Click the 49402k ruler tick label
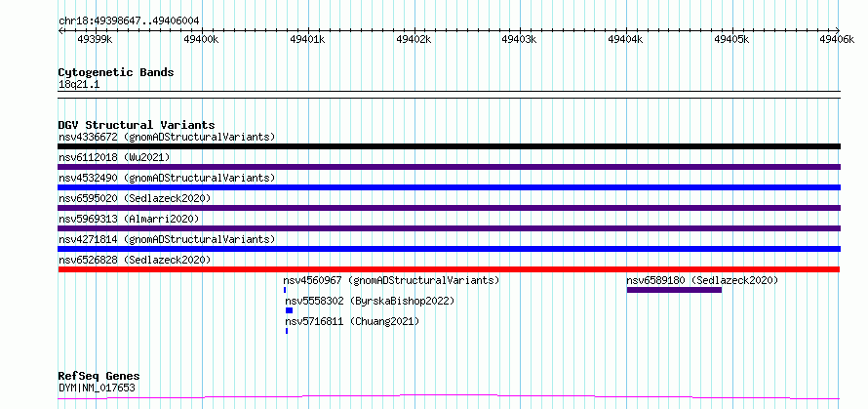 coord(414,39)
